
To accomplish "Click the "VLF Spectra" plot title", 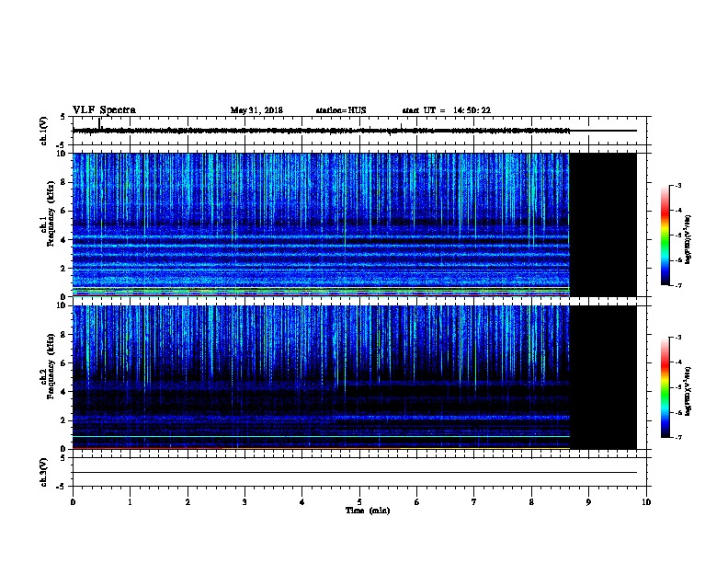I will tap(104, 110).
